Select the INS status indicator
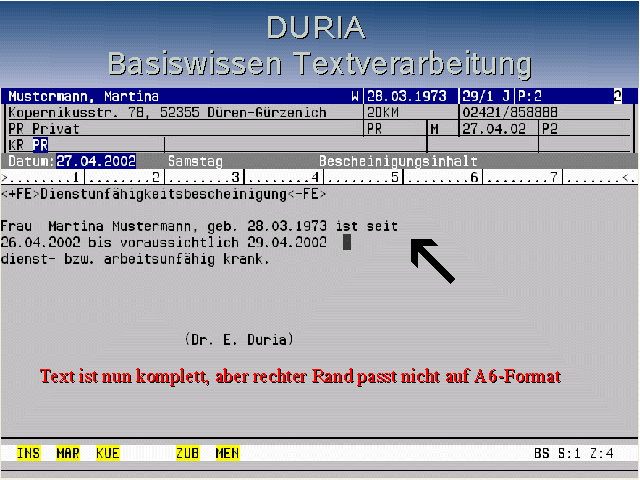The width and height of the screenshot is (640, 480). pos(29,453)
